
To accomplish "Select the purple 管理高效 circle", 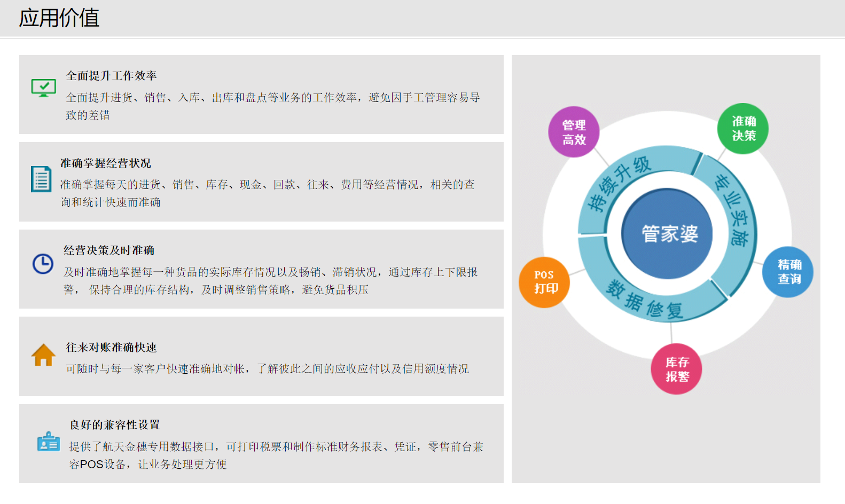I will pos(574,132).
